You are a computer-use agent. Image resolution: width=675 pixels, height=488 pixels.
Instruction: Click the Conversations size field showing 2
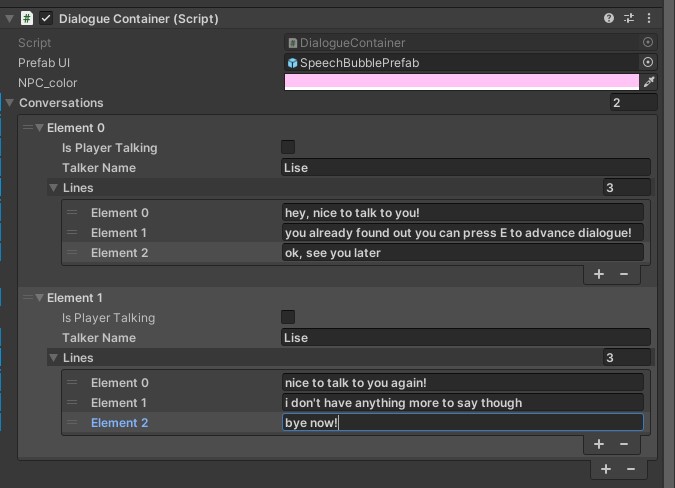point(633,103)
